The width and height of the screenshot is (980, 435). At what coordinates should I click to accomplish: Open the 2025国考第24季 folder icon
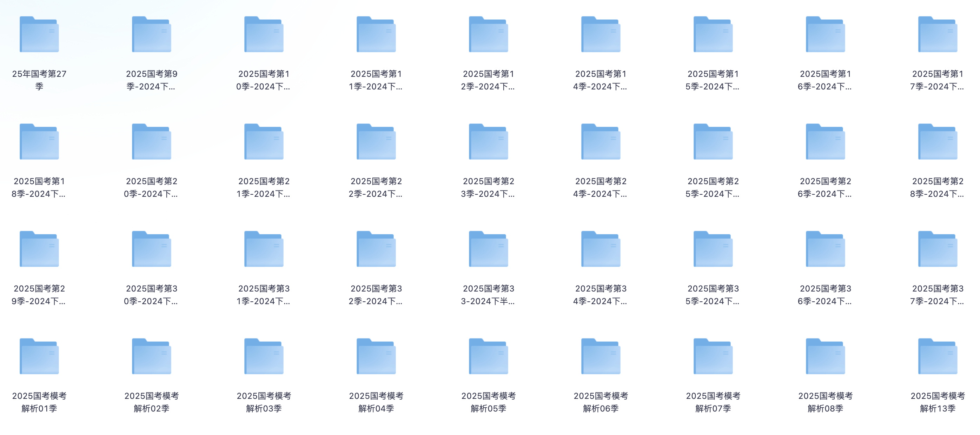[601, 141]
